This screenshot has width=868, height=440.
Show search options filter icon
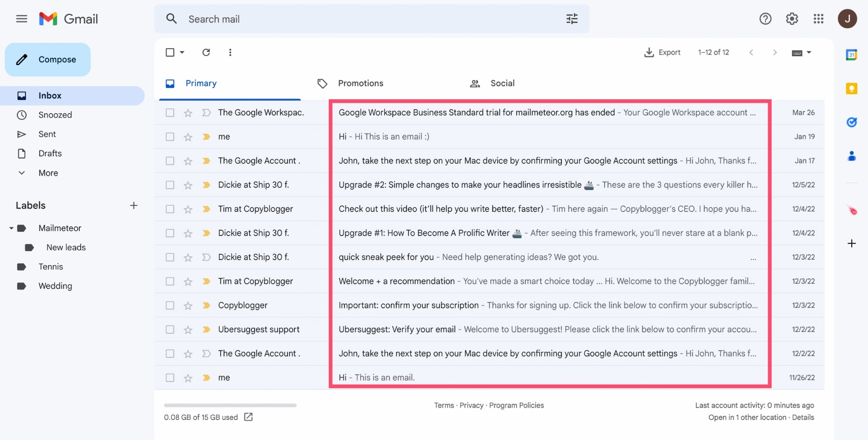click(572, 19)
